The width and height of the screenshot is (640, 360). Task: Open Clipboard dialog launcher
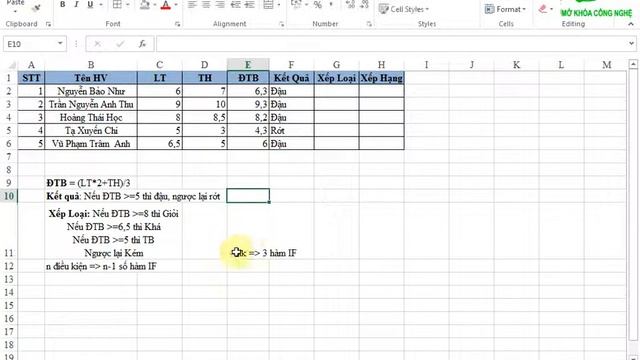(48, 24)
